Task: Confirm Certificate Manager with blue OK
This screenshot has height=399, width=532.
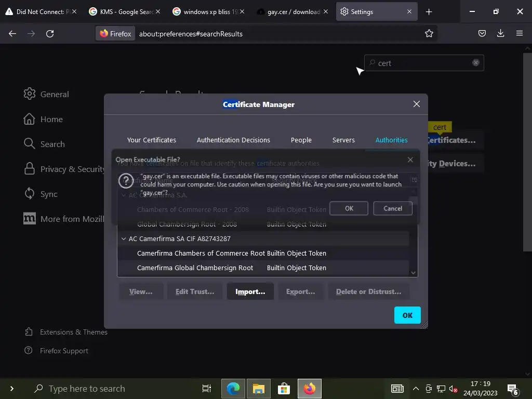Action: (x=407, y=315)
